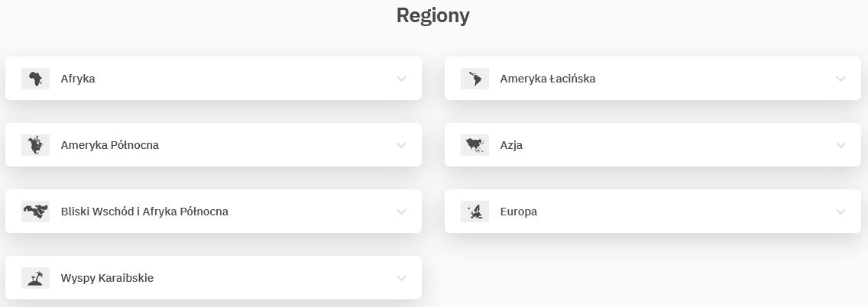
Task: Click the Asia map icon
Action: 474,145
